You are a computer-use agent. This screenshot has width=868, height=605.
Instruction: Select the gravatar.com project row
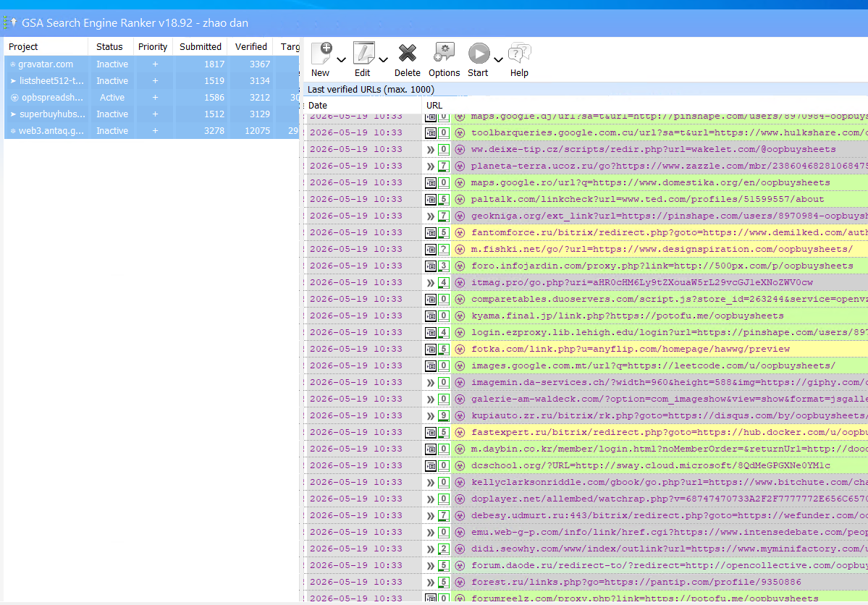pos(152,64)
